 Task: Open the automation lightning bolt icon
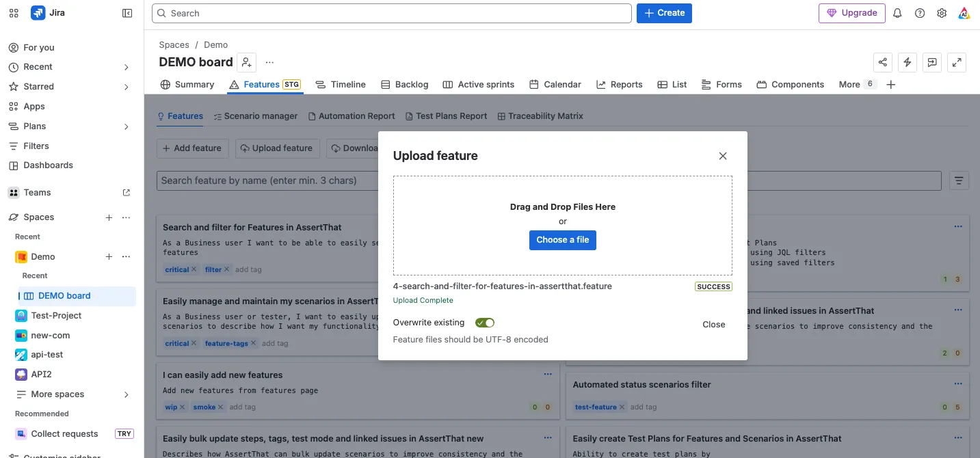tap(908, 62)
